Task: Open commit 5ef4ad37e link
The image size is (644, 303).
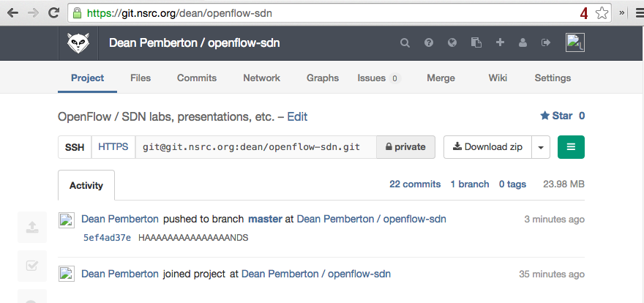Action: (x=107, y=238)
